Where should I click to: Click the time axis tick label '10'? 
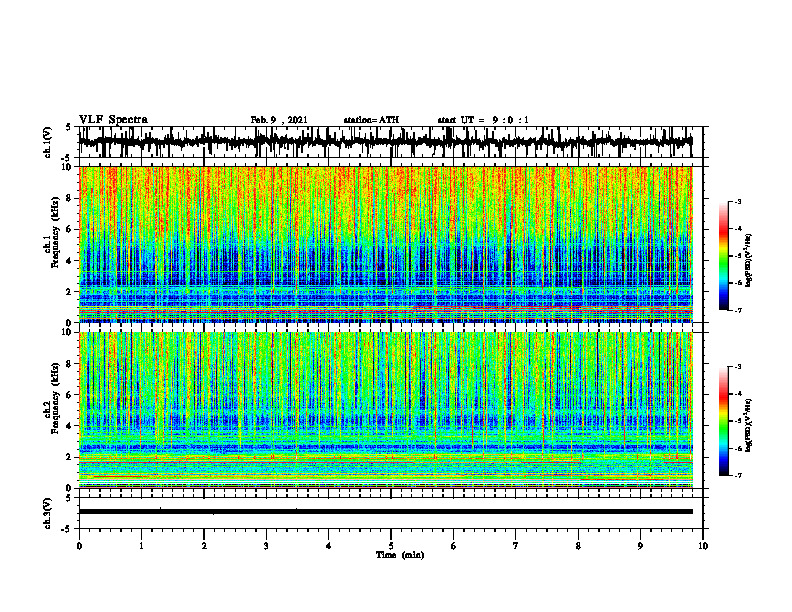(703, 546)
